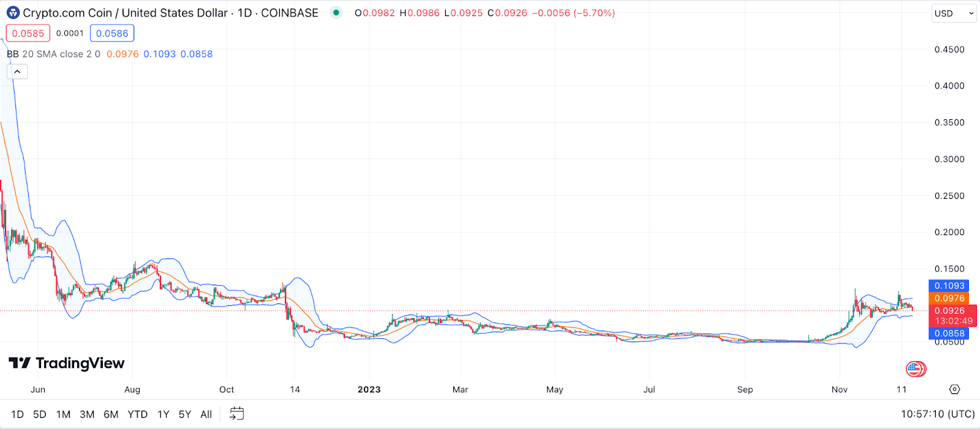Image resolution: width=980 pixels, height=429 pixels.
Task: Click the 0.2000 price axis label
Action: tap(949, 232)
